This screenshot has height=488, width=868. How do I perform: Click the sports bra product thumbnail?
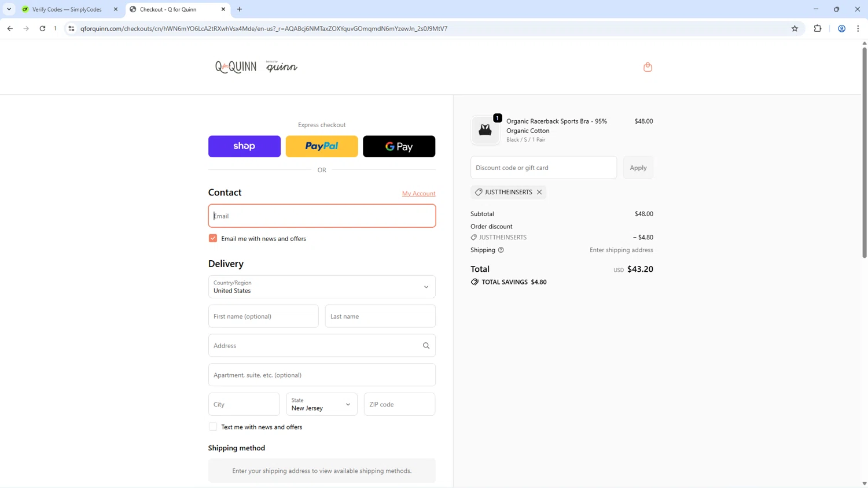[x=485, y=130]
